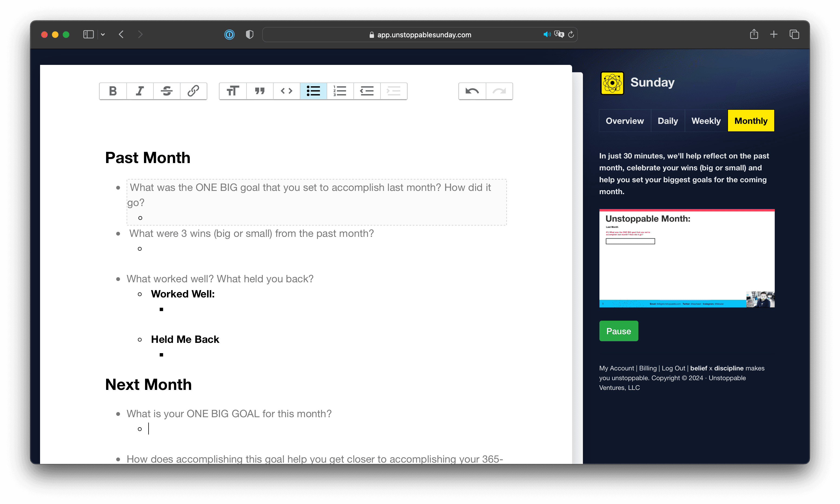Click the Next Month heading
840x504 pixels.
[x=148, y=384]
